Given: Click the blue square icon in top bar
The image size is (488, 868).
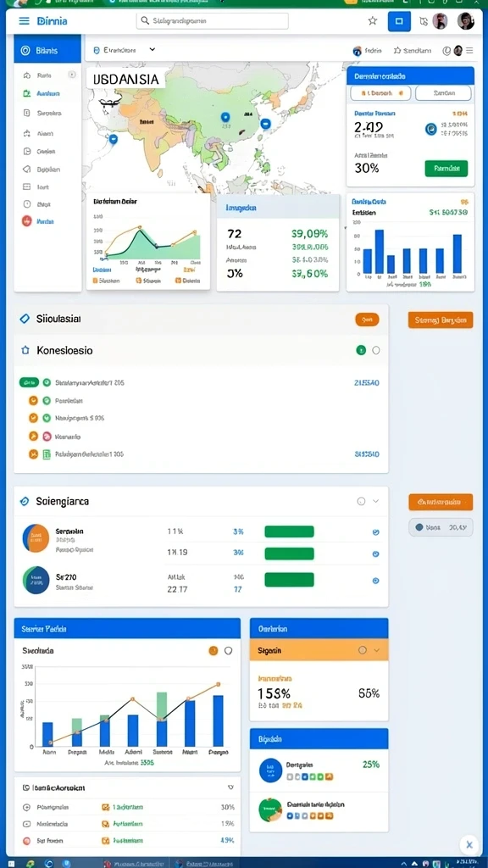Looking at the screenshot, I should [399, 21].
